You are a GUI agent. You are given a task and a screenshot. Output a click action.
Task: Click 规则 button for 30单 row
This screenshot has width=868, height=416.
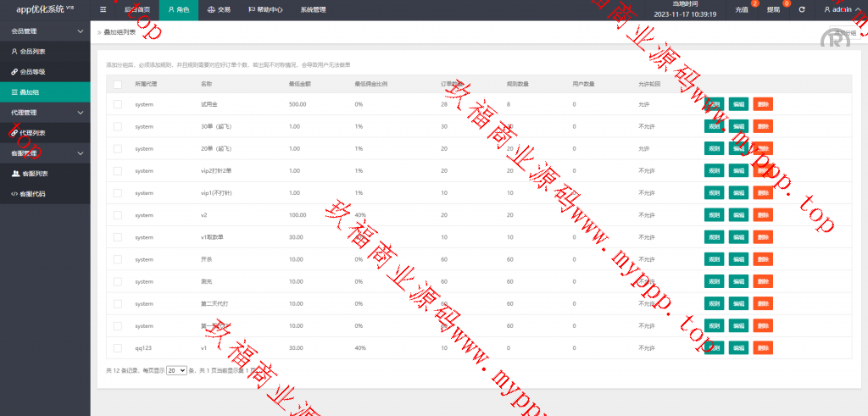pos(715,126)
